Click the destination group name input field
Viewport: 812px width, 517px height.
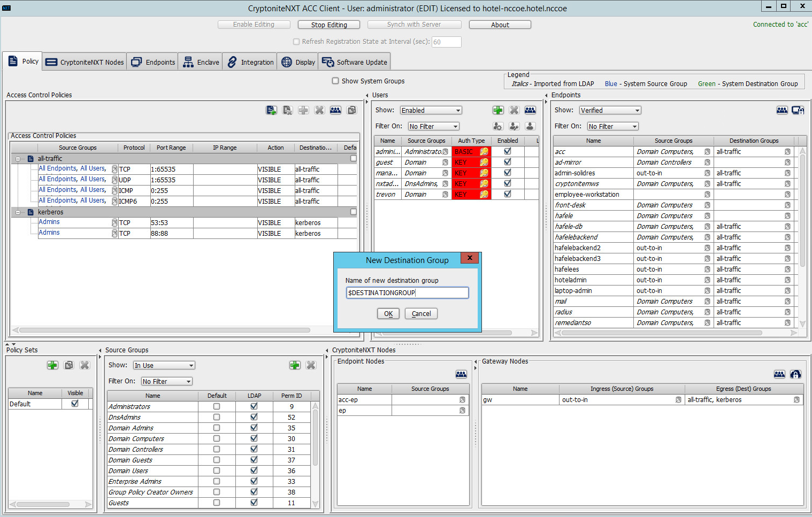pyautogui.click(x=407, y=292)
